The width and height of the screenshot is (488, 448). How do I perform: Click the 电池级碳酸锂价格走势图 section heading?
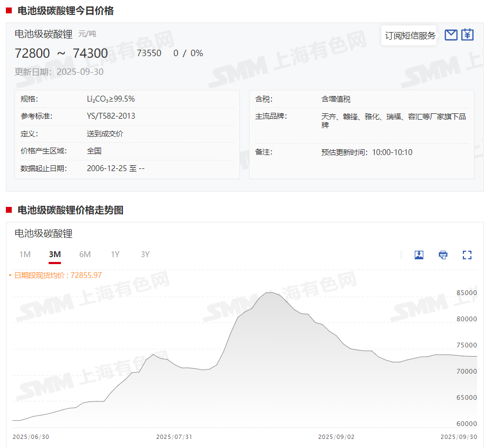tap(70, 210)
